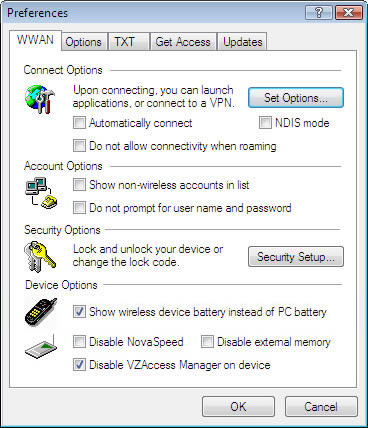Tick Disable external memory checkbox

pos(207,342)
